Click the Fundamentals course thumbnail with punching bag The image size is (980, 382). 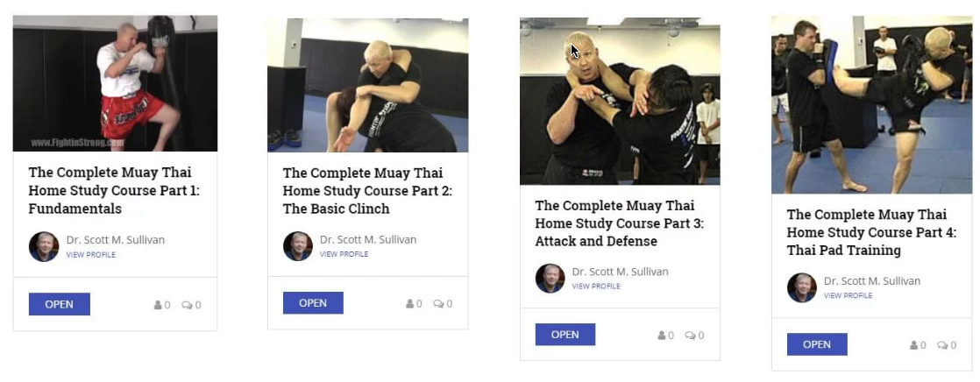click(115, 84)
